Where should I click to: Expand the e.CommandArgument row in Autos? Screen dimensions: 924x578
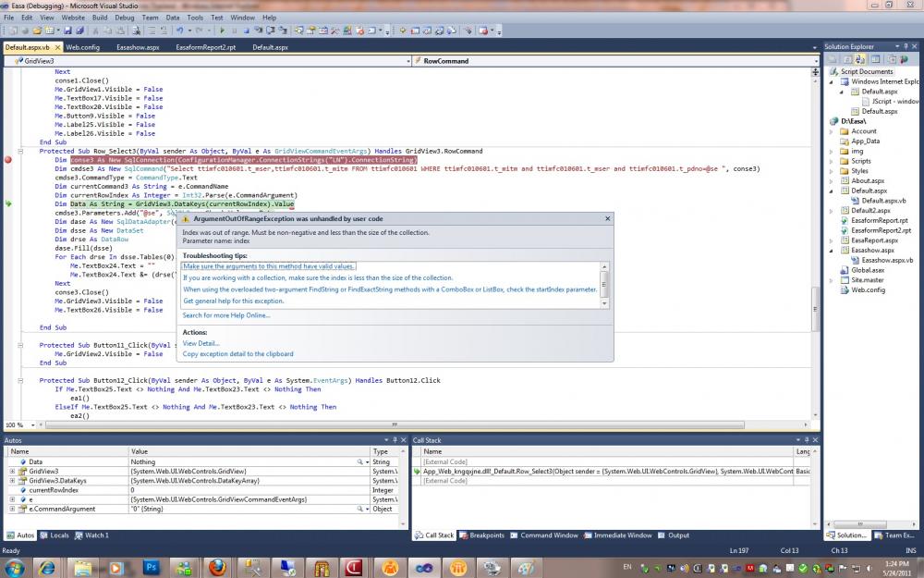[x=12, y=509]
